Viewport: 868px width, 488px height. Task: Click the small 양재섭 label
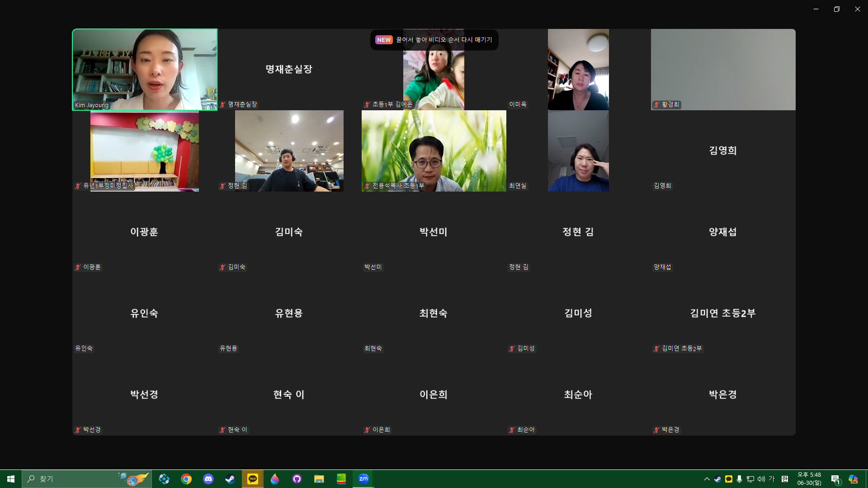point(662,267)
